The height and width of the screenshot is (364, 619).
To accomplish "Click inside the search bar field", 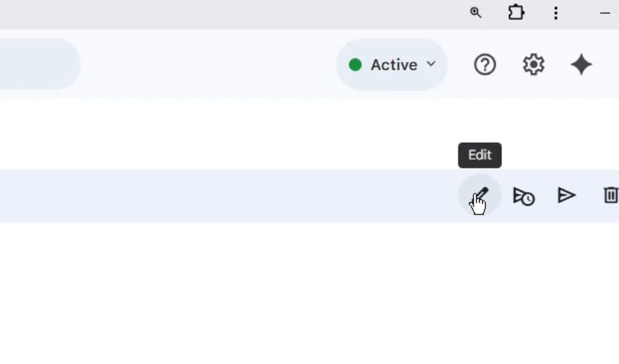I will coord(35,64).
